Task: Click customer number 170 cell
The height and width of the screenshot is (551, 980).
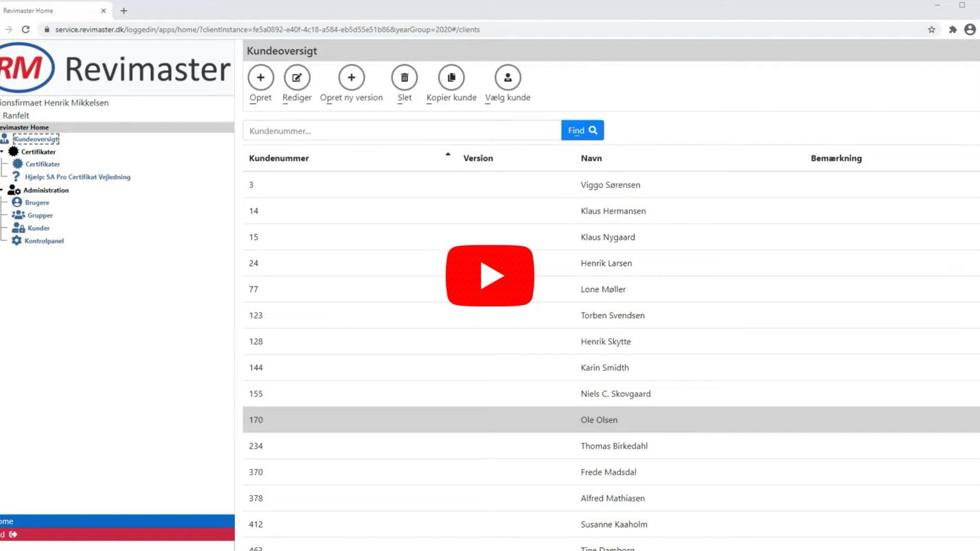Action: (x=256, y=420)
